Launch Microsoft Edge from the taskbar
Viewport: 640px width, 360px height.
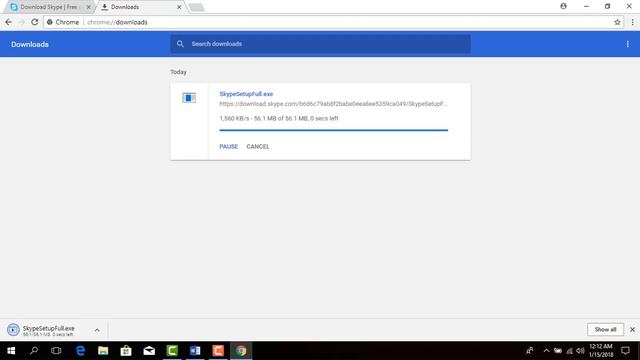(x=80, y=351)
